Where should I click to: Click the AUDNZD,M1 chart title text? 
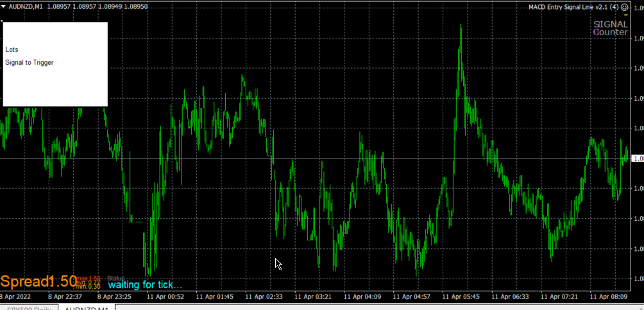[26, 6]
